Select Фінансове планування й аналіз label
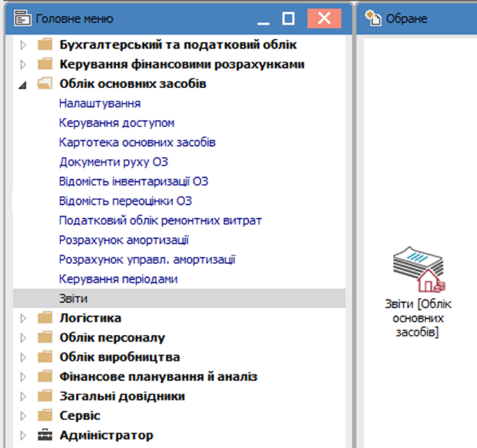This screenshot has height=448, width=477. coord(159,376)
